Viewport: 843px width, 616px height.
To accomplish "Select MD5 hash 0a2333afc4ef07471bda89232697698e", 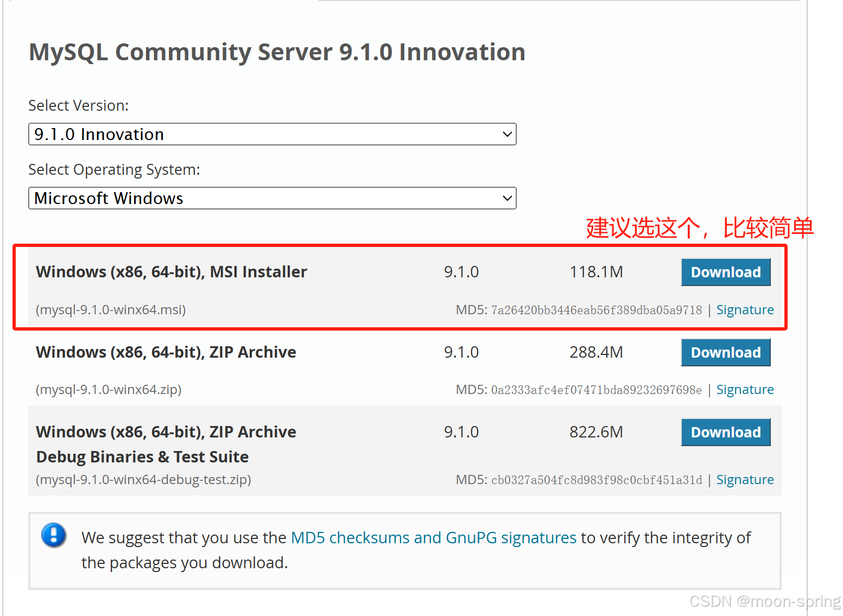I will coord(597,390).
